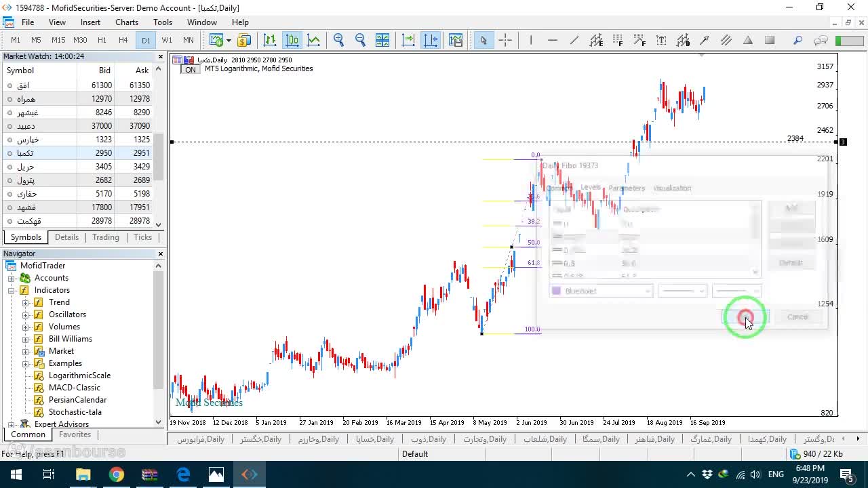Switch to candlestick chart display

292,40
